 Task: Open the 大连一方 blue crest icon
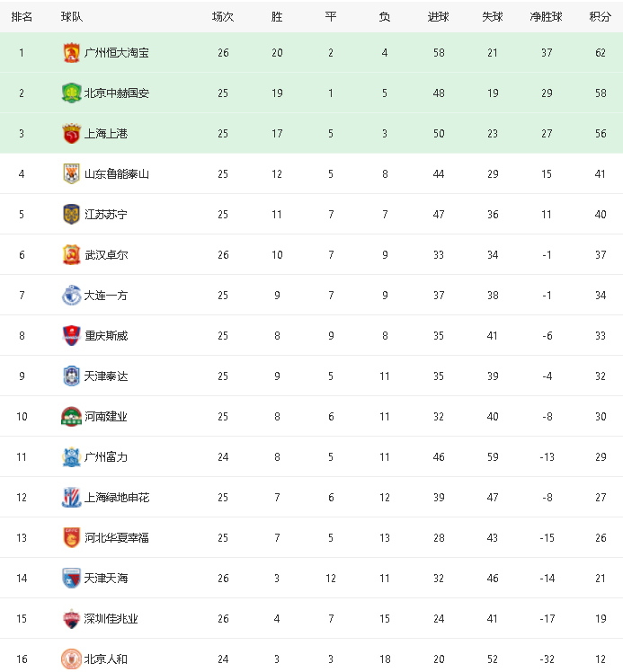(x=71, y=296)
